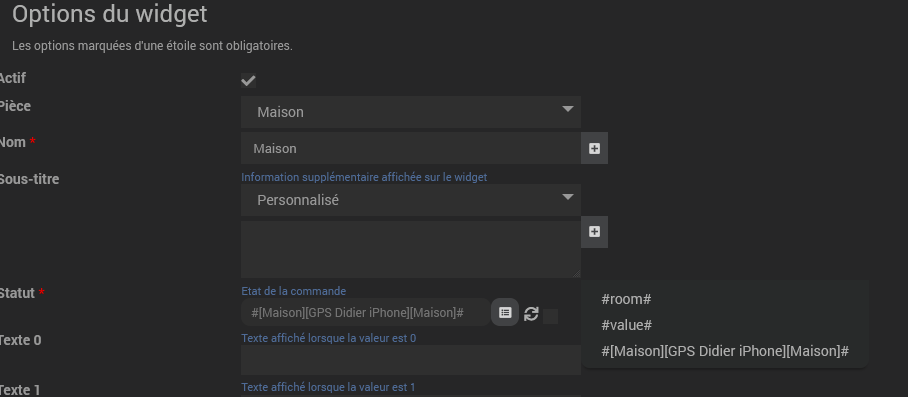Screen dimensions: 908x397
Task: Expand the Personnalisé sous-titre dropdown
Action: tap(411, 200)
